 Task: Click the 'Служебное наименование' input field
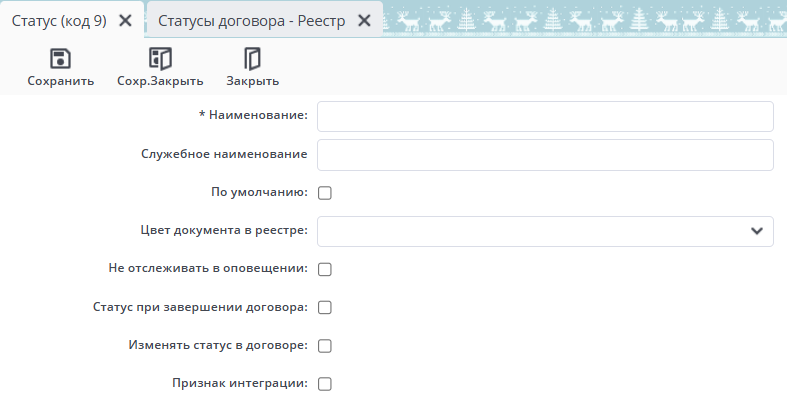click(545, 155)
